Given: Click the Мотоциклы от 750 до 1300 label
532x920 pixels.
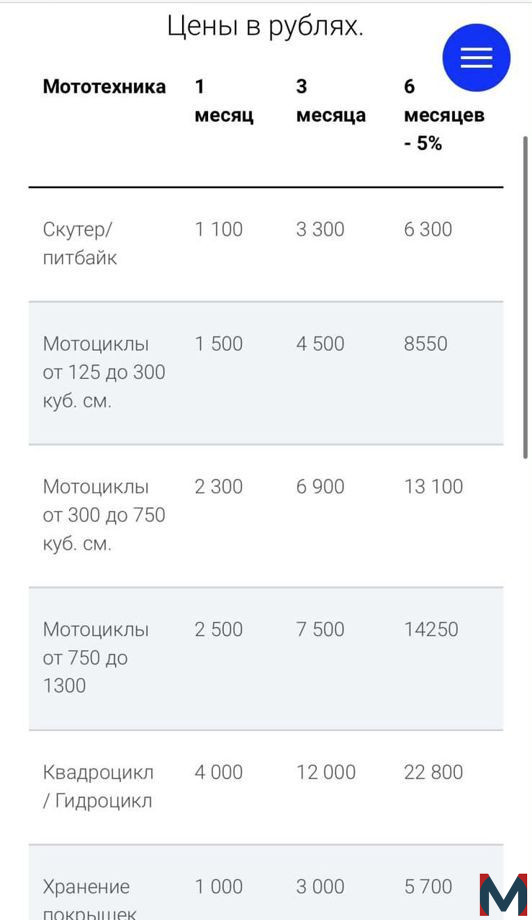Looking at the screenshot, I should click(96, 657).
